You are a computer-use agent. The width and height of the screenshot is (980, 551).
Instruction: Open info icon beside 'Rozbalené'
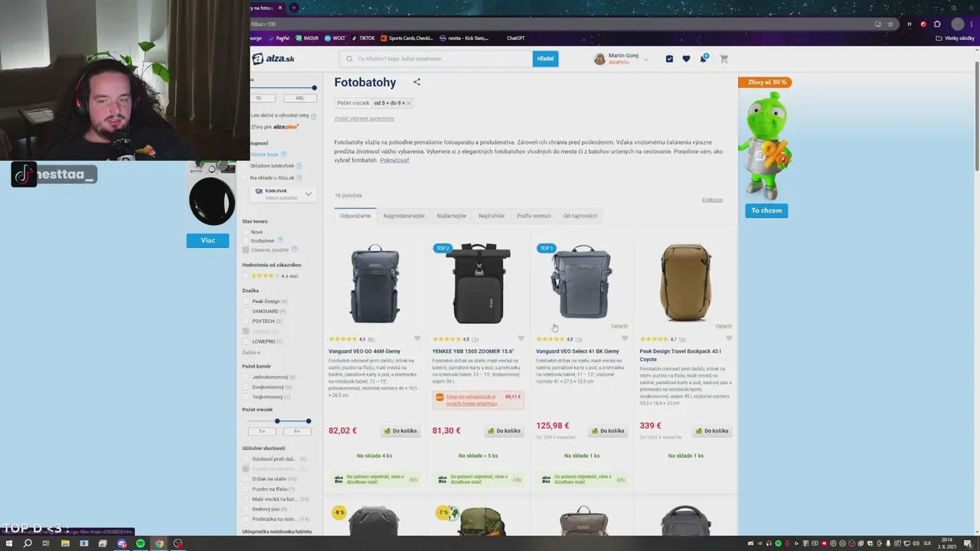click(279, 241)
